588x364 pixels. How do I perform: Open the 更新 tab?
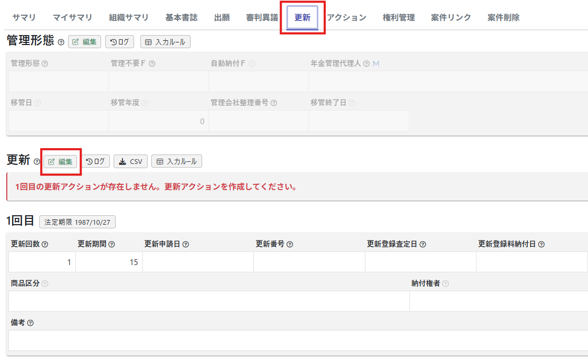(x=302, y=17)
